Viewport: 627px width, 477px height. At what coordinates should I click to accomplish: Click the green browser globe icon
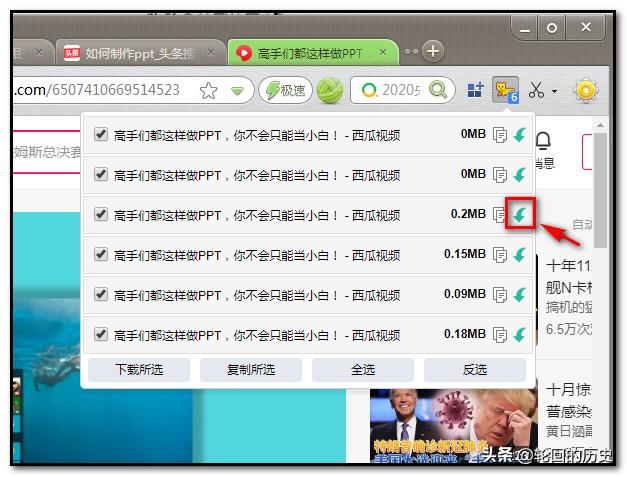coord(330,91)
